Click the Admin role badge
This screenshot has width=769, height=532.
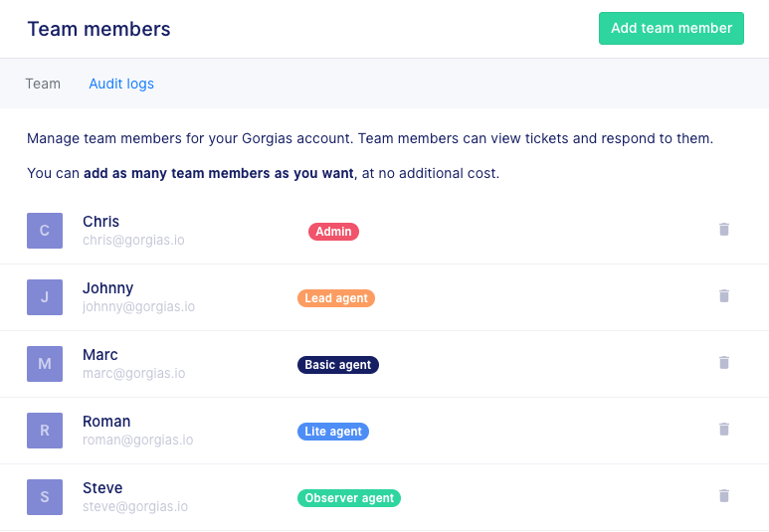coord(333,232)
